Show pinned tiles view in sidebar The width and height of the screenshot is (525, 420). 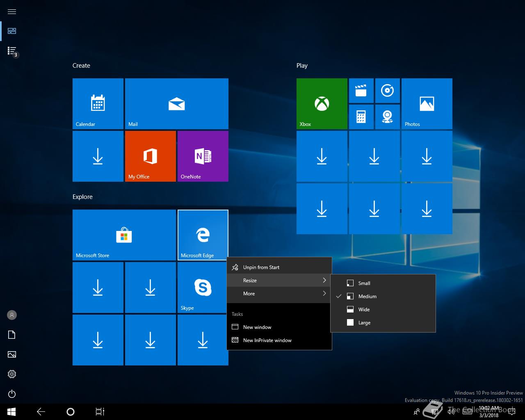12,31
